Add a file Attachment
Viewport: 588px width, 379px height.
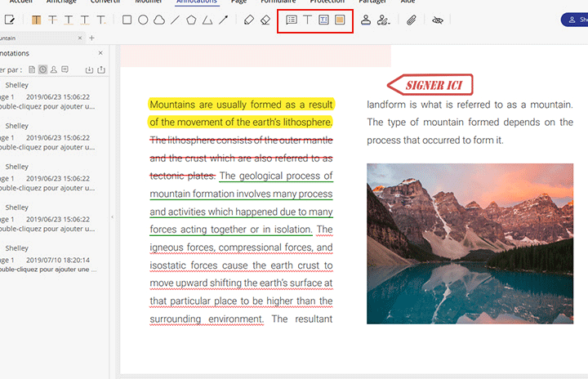point(412,20)
